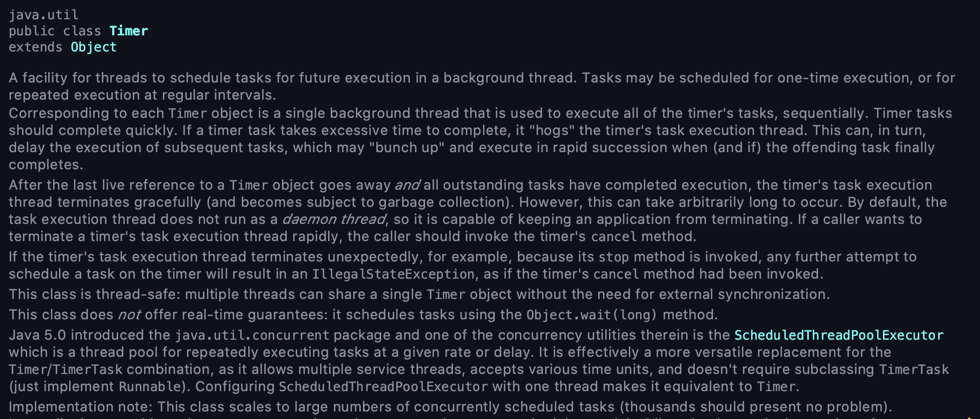980x419 pixels.
Task: Click the italic word "not"
Action: (x=129, y=315)
